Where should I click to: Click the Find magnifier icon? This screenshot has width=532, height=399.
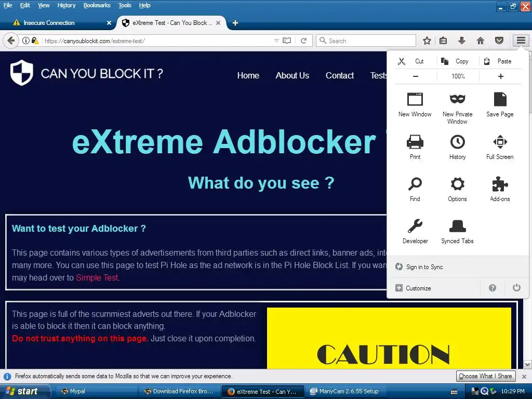(415, 189)
